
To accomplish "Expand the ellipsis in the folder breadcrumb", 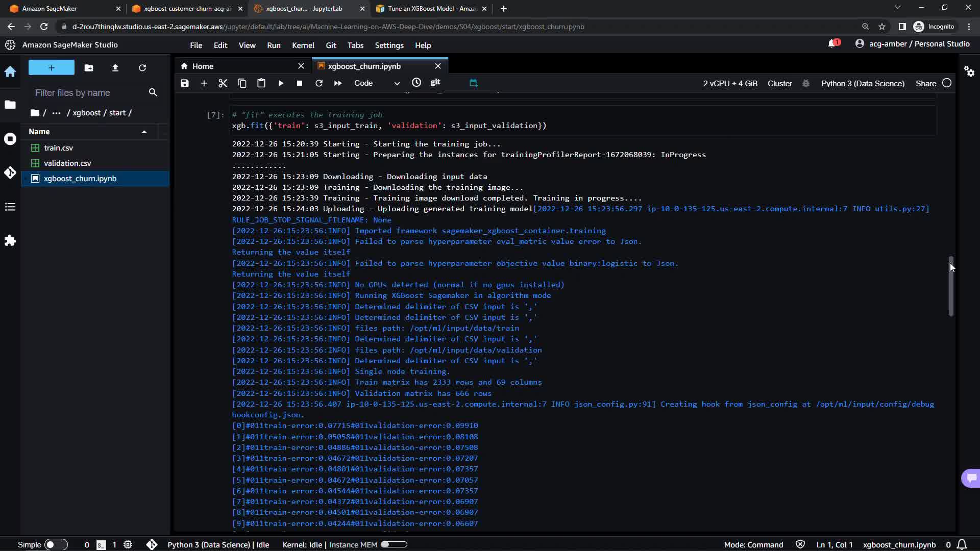I will tap(56, 113).
